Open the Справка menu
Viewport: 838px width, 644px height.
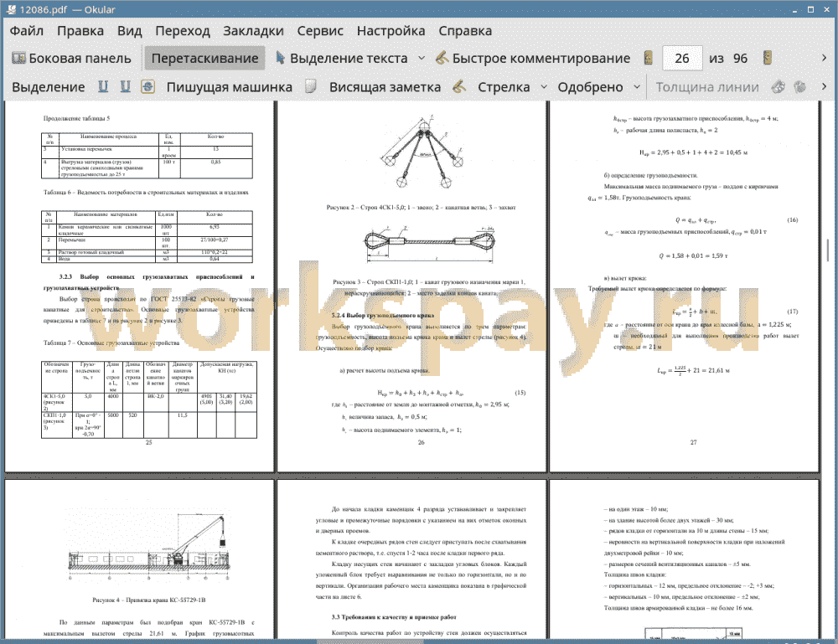click(465, 31)
